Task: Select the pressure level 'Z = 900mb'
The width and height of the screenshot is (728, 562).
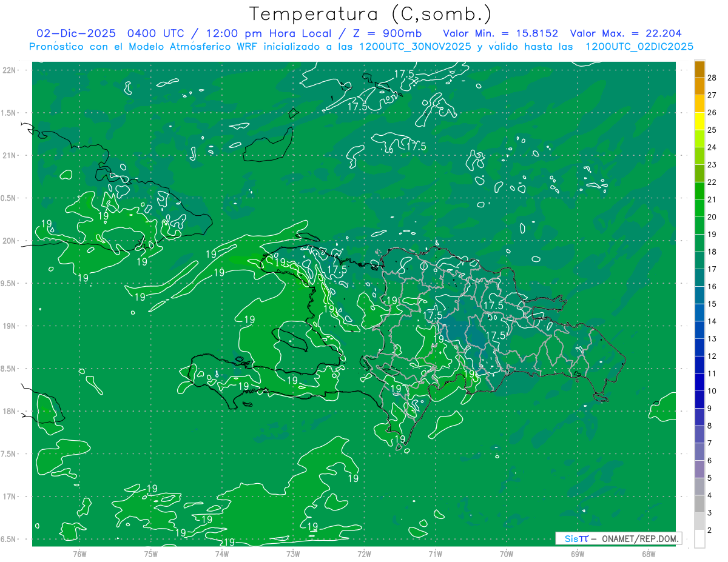Action: (x=388, y=33)
